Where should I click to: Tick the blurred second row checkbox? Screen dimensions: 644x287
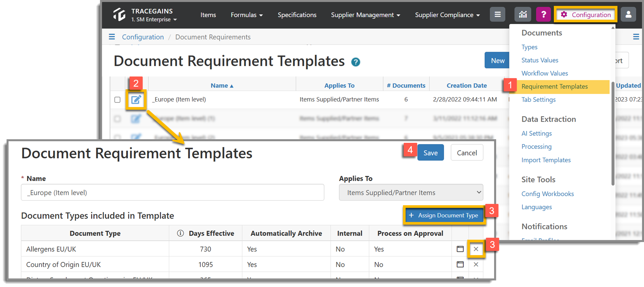click(117, 119)
